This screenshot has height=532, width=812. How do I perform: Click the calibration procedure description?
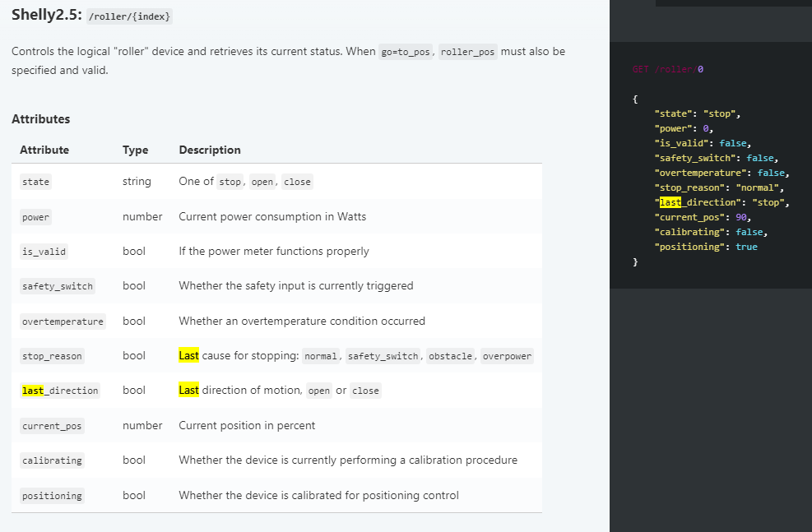[x=348, y=460]
